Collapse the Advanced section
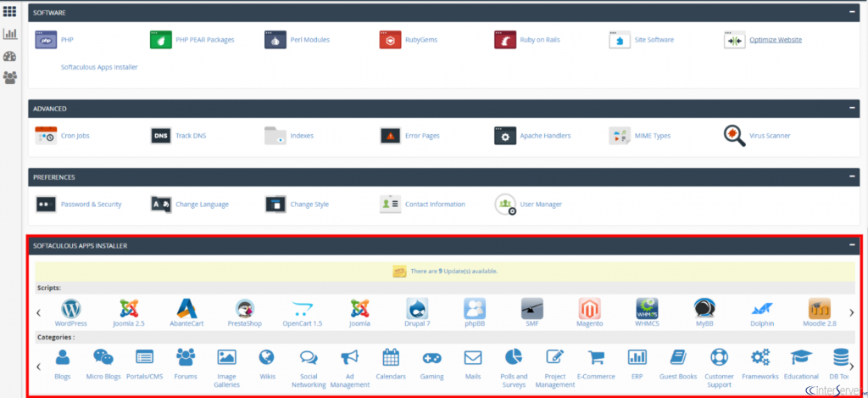 tap(853, 109)
